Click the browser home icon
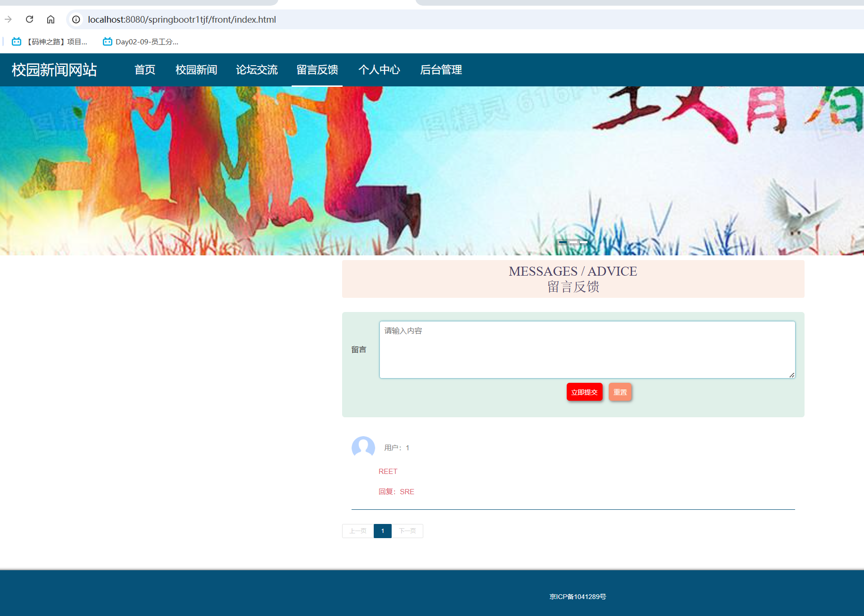864x616 pixels. coord(51,19)
